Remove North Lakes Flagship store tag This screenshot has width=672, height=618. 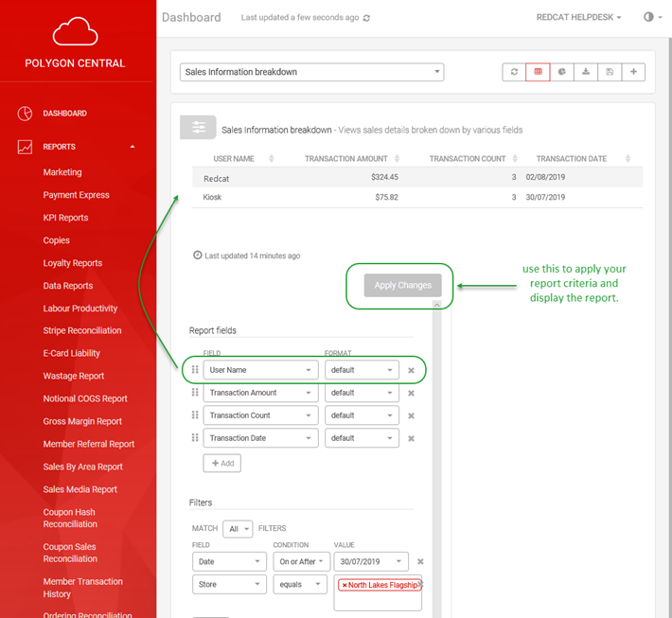click(x=345, y=585)
